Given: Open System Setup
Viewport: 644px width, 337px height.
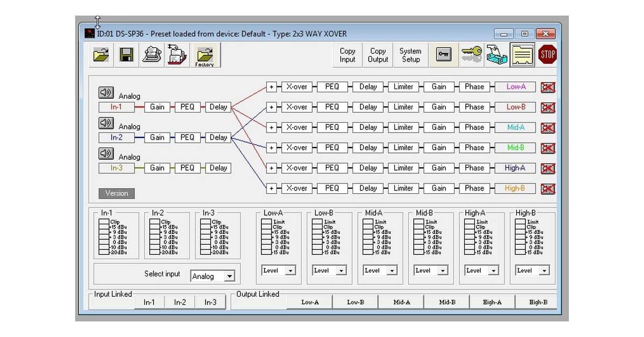Looking at the screenshot, I should click(x=411, y=55).
